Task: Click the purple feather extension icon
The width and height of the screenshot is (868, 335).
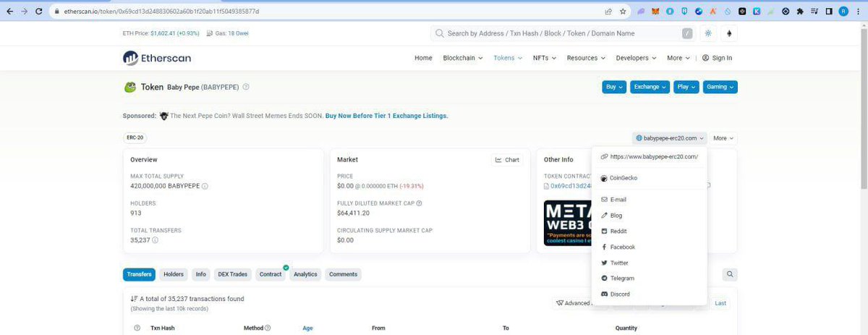Action: (641, 12)
